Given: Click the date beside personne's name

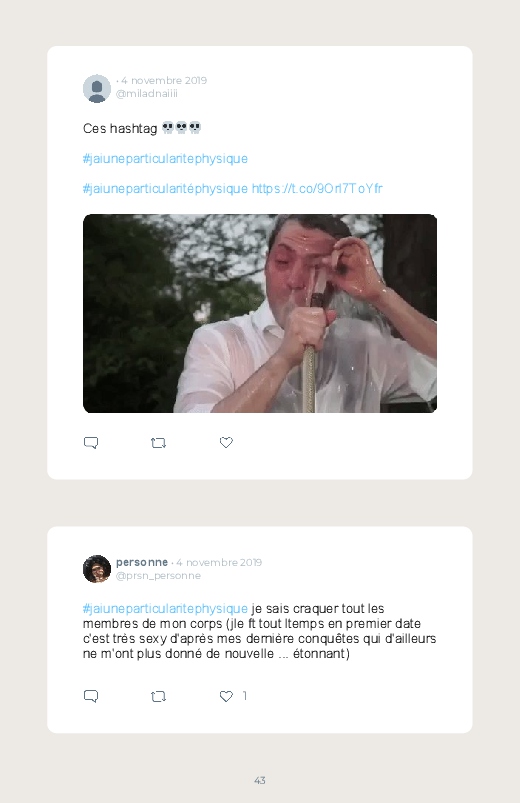Looking at the screenshot, I should (x=219, y=562).
